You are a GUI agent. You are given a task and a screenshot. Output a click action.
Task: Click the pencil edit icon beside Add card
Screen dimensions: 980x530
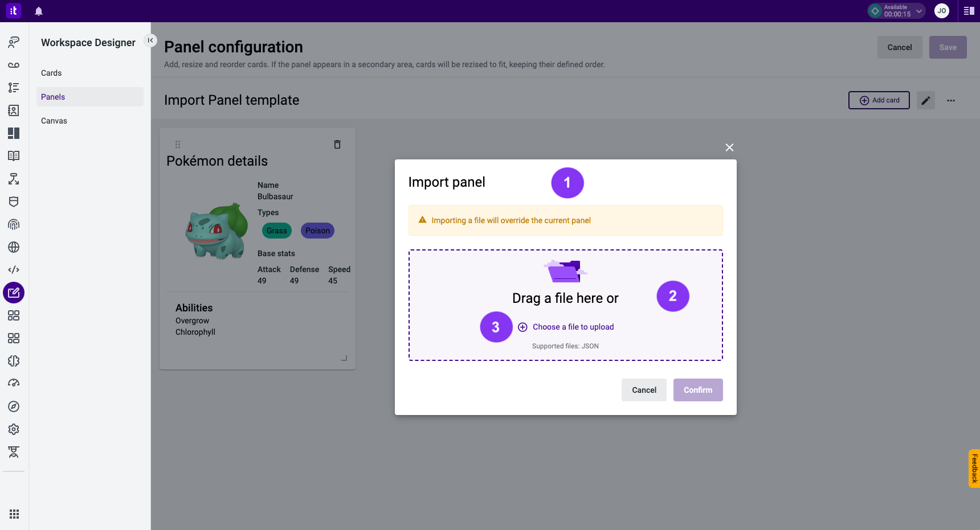926,100
